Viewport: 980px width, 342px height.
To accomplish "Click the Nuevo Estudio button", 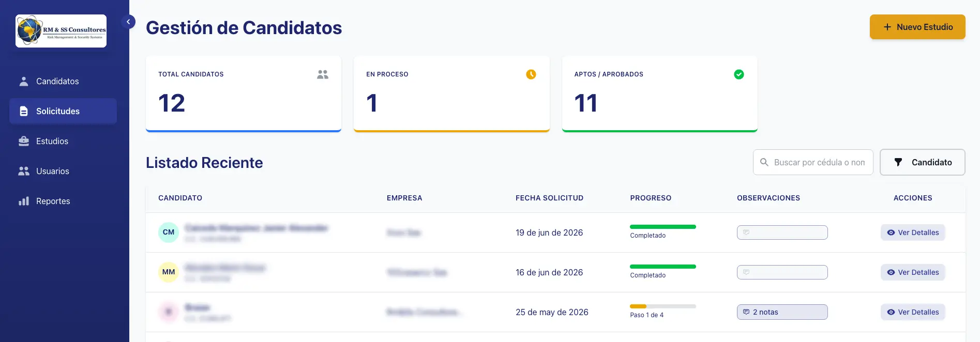I will pyautogui.click(x=917, y=27).
